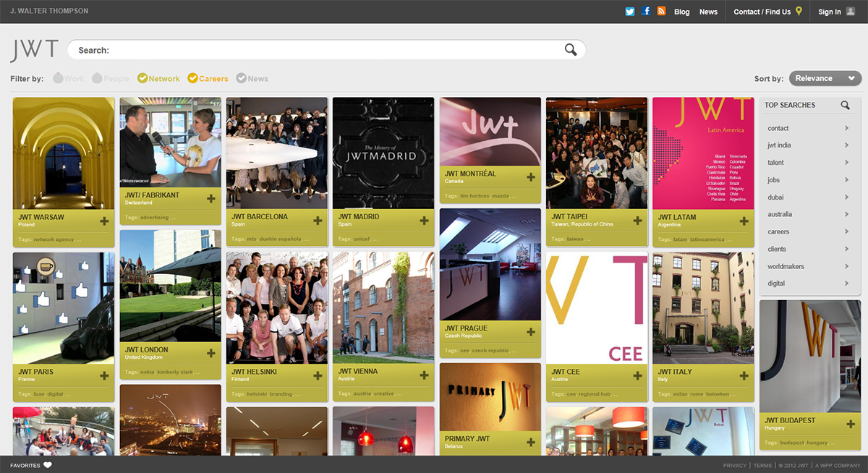Open the Privacy footer link
Screen dimensions: 868x473
tap(734, 465)
